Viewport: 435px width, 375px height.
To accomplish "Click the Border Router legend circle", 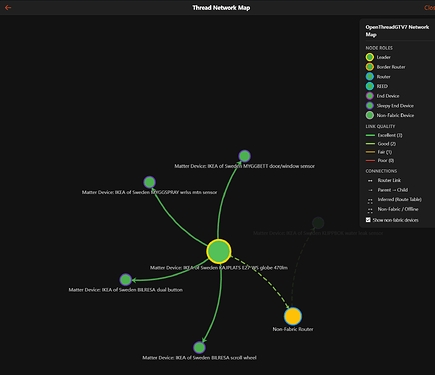I will pos(370,67).
